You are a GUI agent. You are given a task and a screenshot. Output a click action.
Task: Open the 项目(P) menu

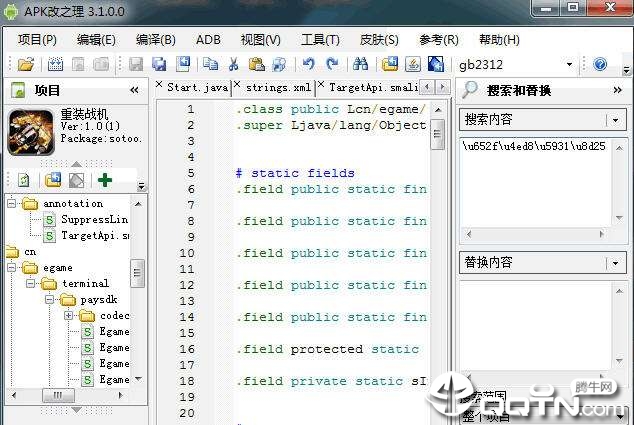[37, 40]
